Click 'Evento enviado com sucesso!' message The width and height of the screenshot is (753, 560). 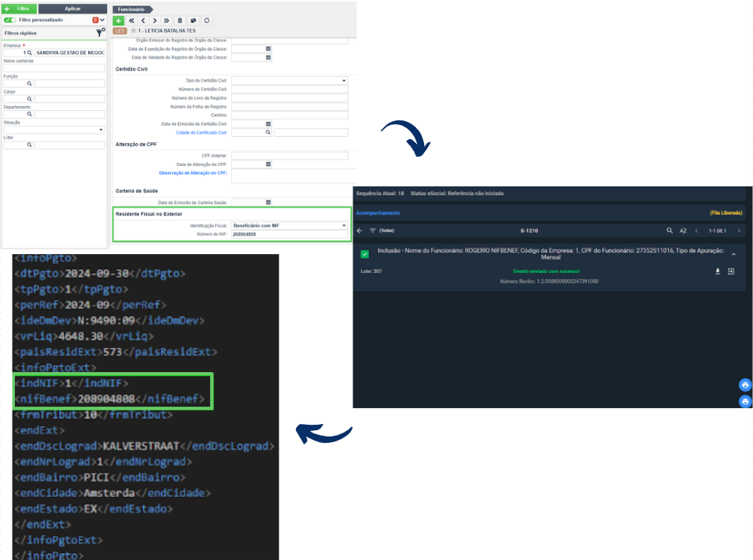click(x=547, y=271)
